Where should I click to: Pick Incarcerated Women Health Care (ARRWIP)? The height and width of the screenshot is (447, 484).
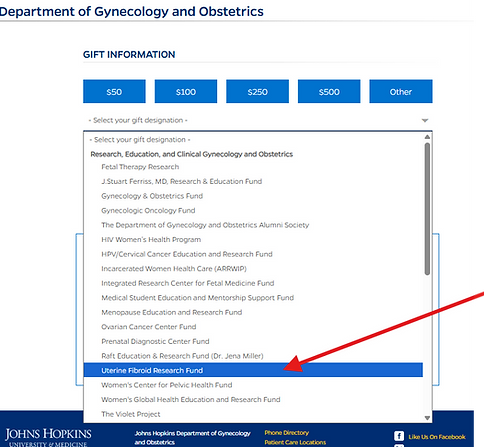click(253, 269)
